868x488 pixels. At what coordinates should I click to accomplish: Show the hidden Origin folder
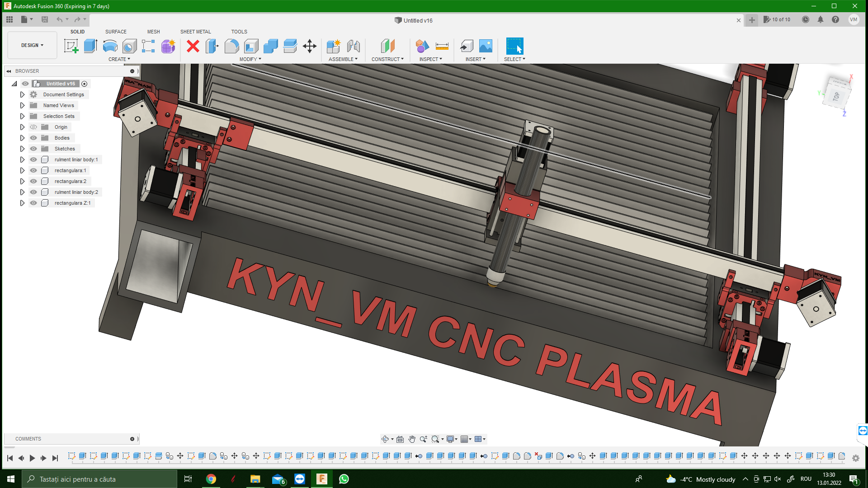click(33, 127)
